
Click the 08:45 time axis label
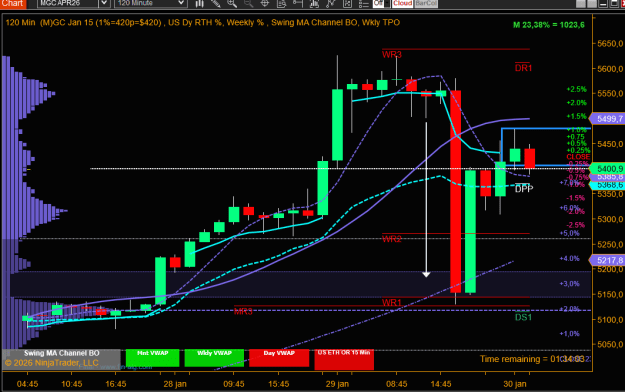(397, 384)
